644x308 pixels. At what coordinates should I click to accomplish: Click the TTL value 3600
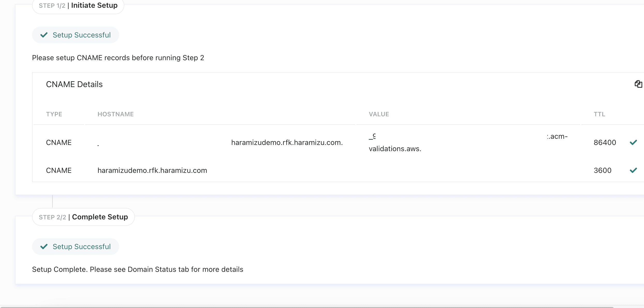click(x=602, y=171)
